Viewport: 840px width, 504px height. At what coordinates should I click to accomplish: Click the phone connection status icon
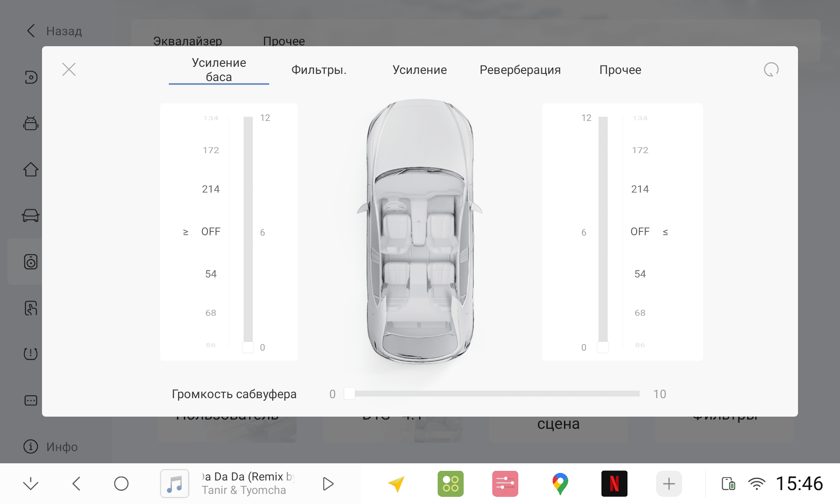[x=728, y=483]
